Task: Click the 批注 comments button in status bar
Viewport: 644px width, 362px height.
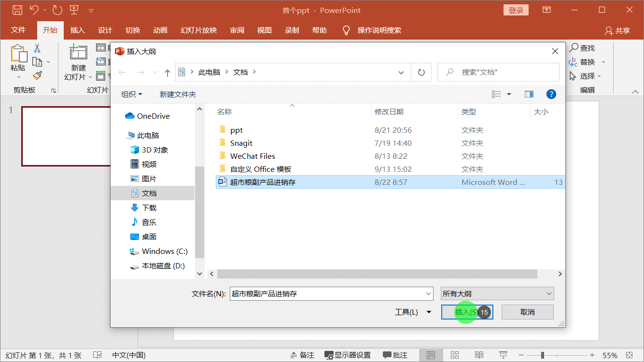Action: pyautogui.click(x=395, y=355)
